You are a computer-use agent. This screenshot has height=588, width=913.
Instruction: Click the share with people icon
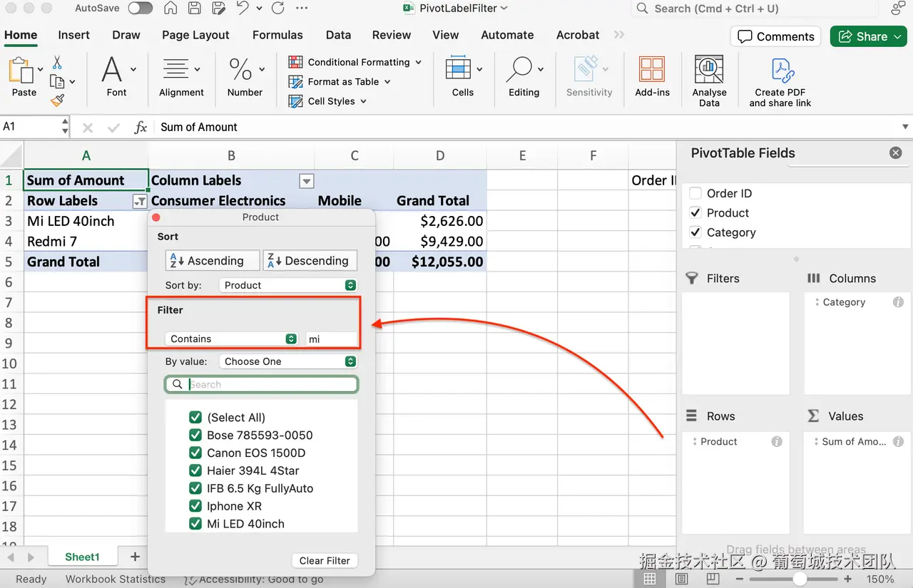coord(899,9)
